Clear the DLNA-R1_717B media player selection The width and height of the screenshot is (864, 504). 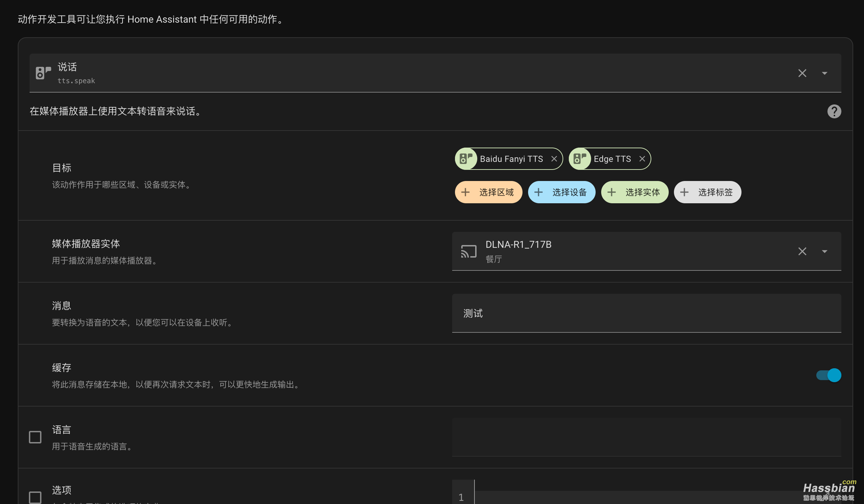(802, 251)
